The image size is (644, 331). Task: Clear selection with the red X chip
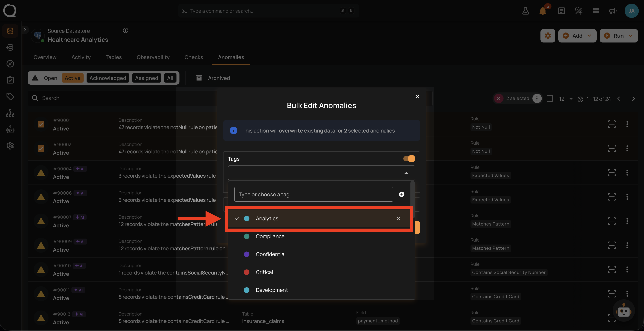[498, 98]
